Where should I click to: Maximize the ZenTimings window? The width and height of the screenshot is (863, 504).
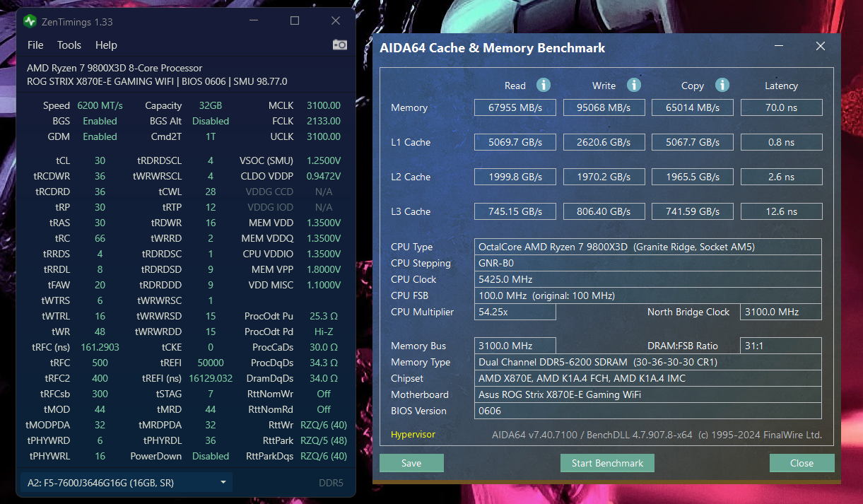[295, 21]
